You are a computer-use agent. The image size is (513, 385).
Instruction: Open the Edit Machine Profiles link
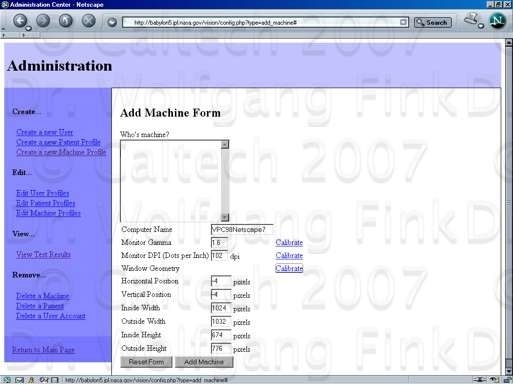click(48, 213)
